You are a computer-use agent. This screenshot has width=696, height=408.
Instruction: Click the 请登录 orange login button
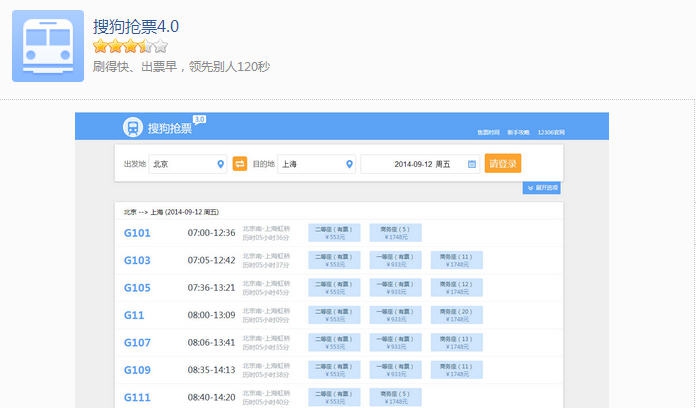click(503, 163)
